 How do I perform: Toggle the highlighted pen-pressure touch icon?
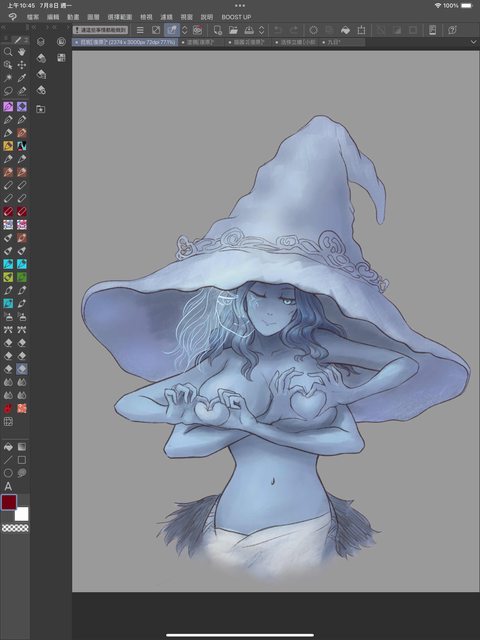pyautogui.click(x=172, y=30)
